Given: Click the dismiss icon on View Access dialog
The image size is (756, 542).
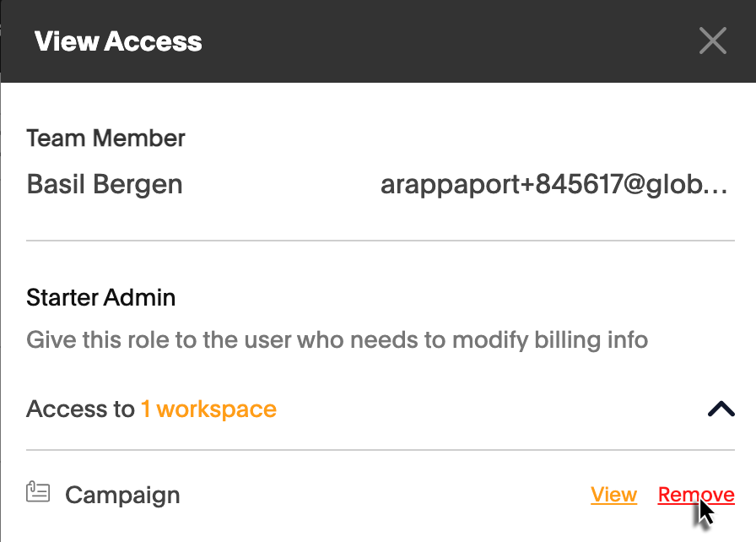Looking at the screenshot, I should (713, 41).
